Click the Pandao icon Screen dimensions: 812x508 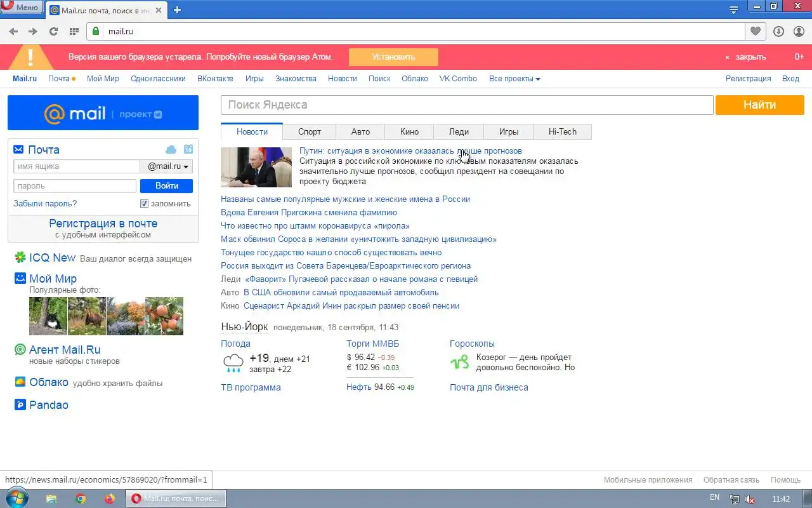click(x=20, y=404)
